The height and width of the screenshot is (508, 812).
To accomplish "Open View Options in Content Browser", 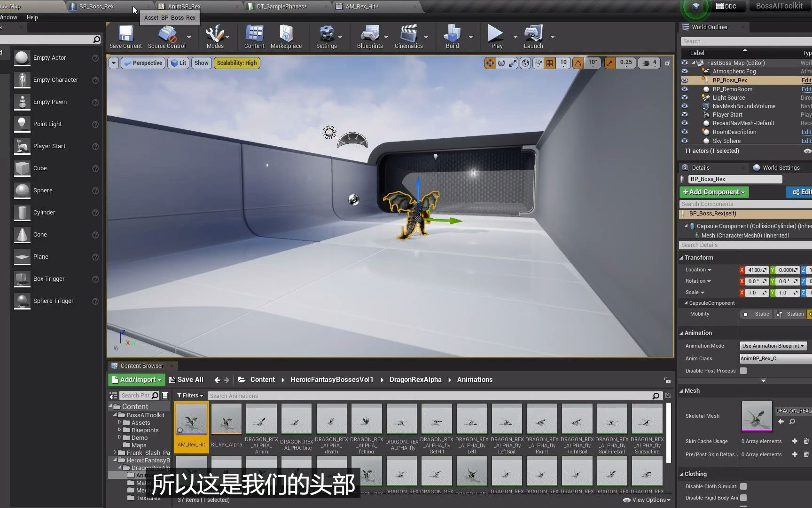I will [647, 500].
